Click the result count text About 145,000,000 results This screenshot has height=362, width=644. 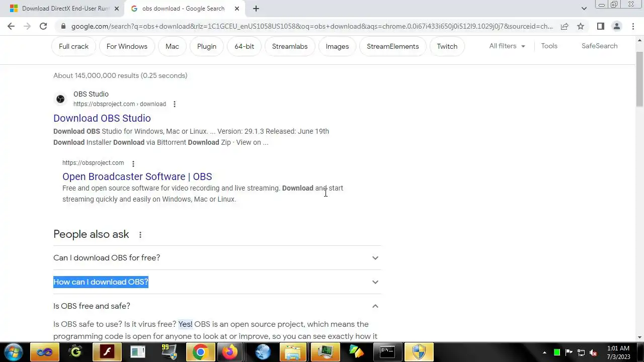(120, 75)
